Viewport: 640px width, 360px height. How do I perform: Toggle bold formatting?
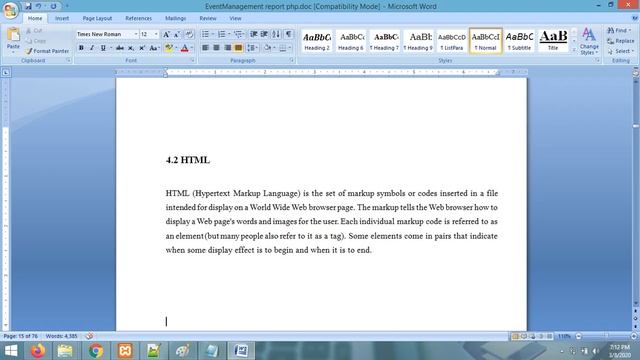81,48
